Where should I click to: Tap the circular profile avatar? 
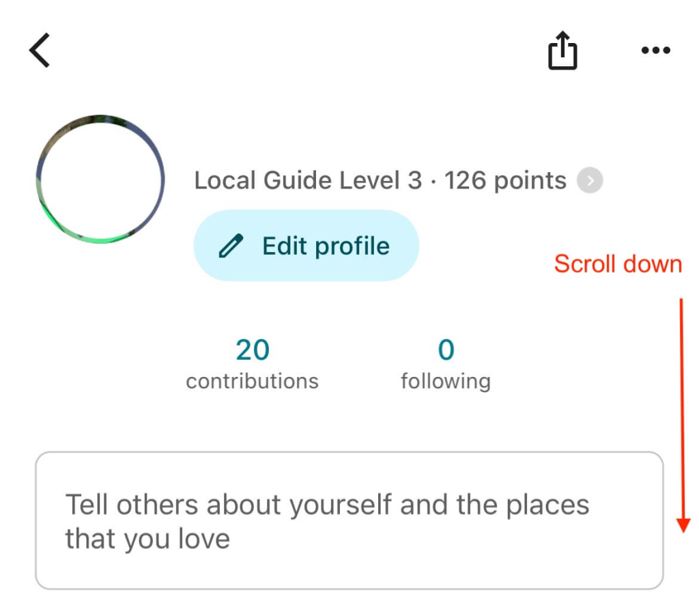point(100,179)
